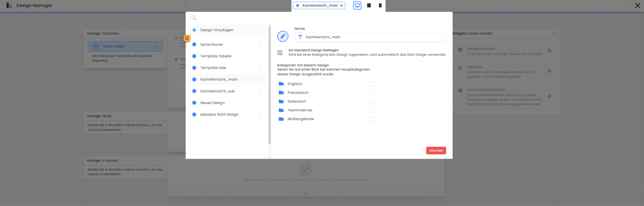Screen dimensions: 644x206
Task: Click the plus icon for Design hinzufügen
Action: tap(194, 30)
